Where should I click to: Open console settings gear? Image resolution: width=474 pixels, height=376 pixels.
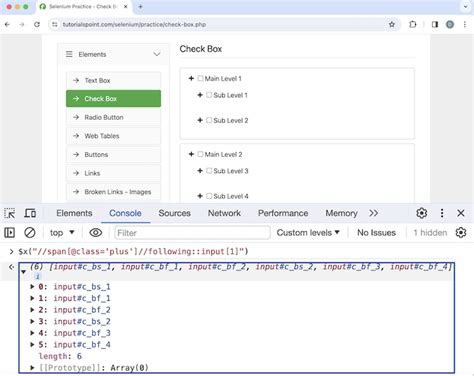[x=461, y=232]
